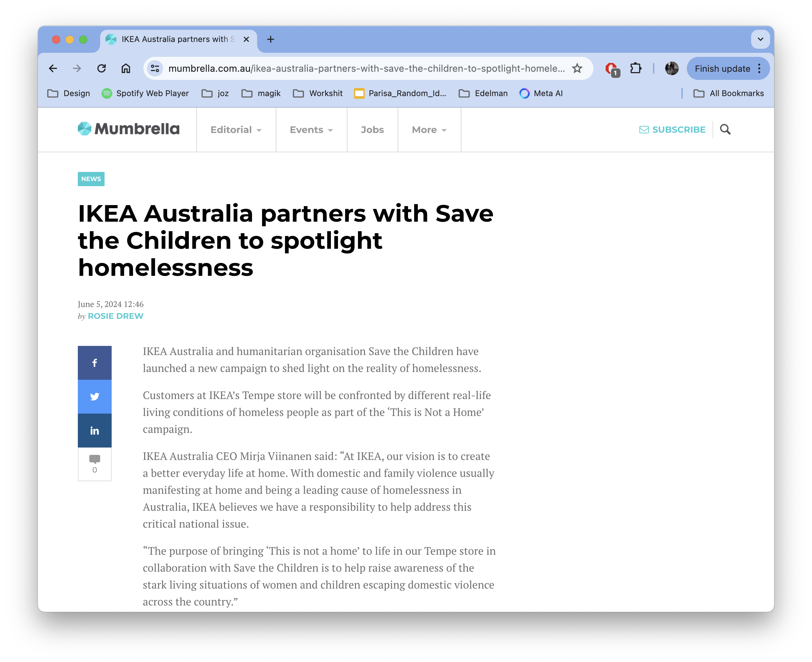Screen dimensions: 812x662
Task: Open the magik bookmarks folder
Action: (261, 93)
